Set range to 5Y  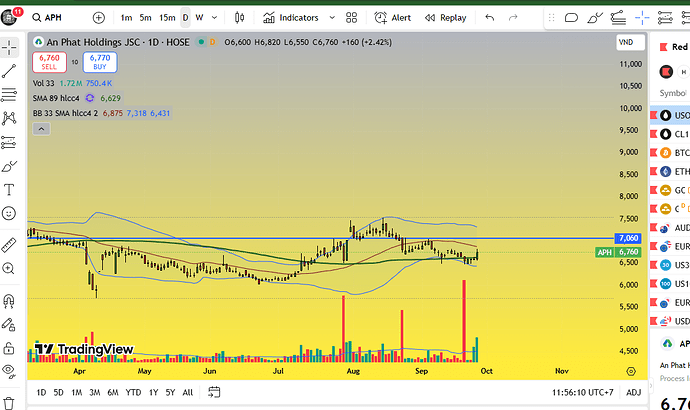click(170, 392)
